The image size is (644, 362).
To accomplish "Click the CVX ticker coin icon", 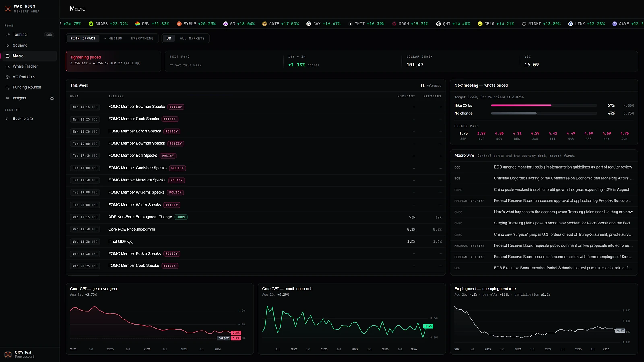I will coord(309,24).
